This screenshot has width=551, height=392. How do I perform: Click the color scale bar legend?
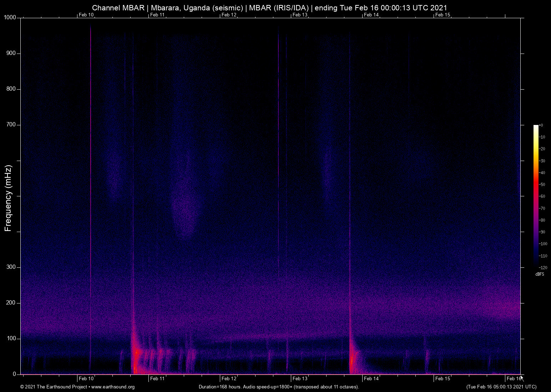[536, 196]
